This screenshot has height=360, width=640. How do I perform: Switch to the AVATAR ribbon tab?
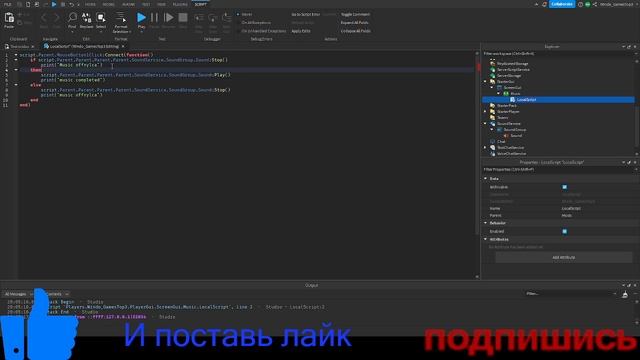coord(129,4)
